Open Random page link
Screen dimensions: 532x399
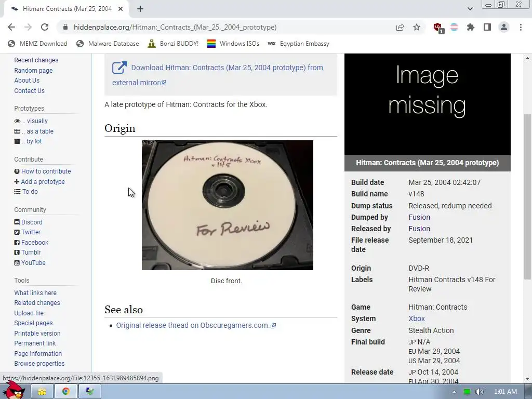(33, 71)
